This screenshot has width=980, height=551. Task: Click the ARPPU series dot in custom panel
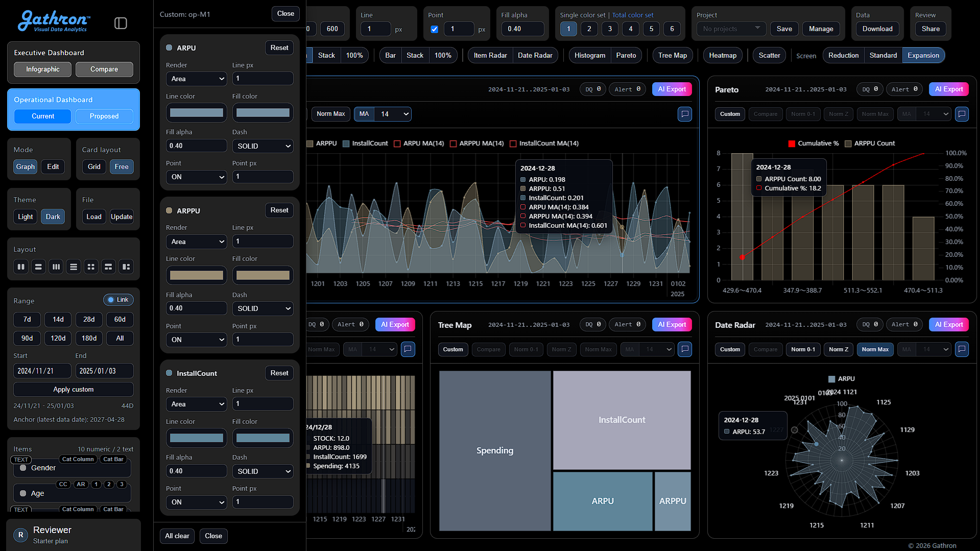tap(169, 210)
